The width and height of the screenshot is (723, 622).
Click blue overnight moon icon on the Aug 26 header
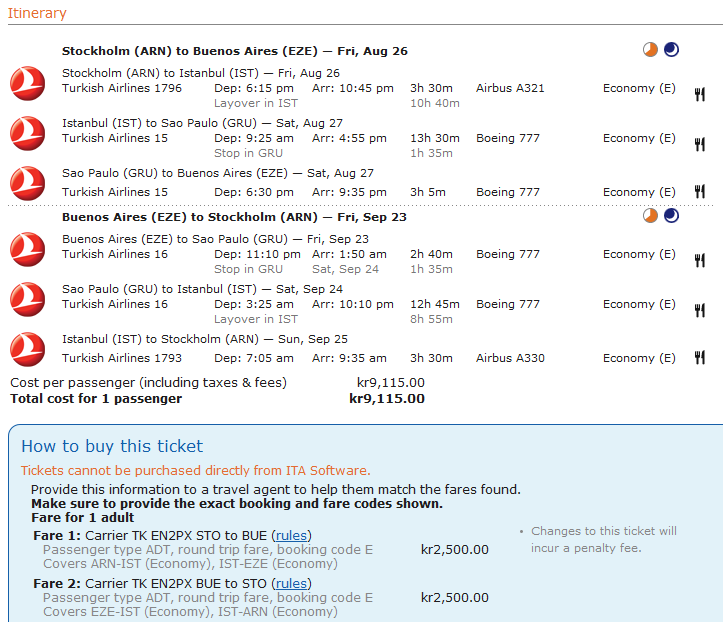tap(671, 50)
